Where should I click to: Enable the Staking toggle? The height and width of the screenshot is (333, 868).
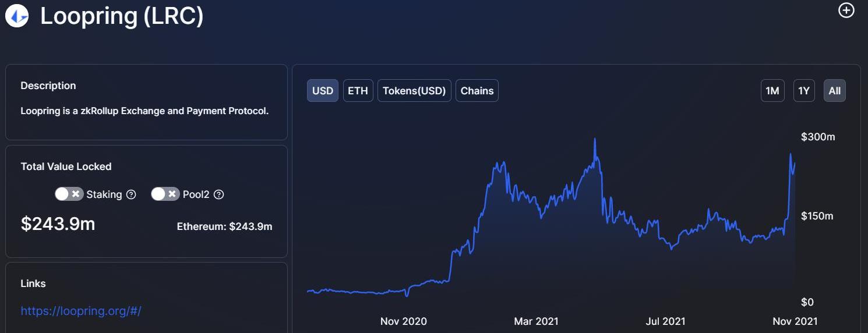tap(69, 194)
